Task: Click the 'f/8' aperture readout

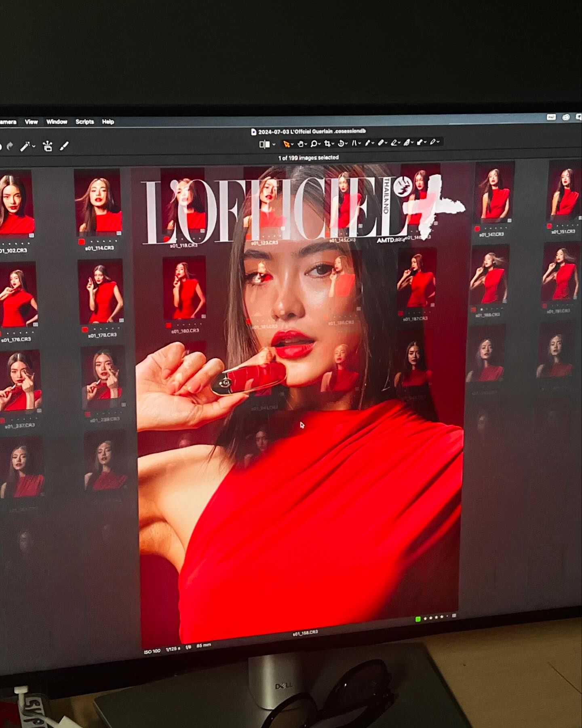Action: (188, 648)
